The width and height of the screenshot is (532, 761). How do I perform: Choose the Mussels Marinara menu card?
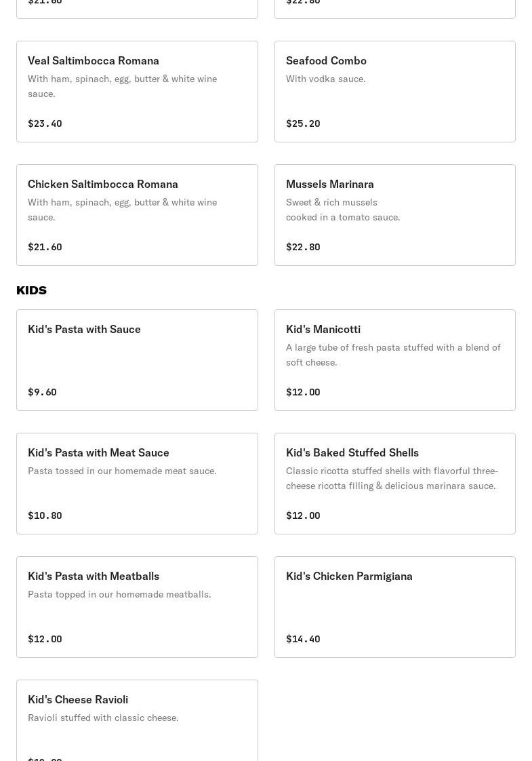[x=394, y=215]
